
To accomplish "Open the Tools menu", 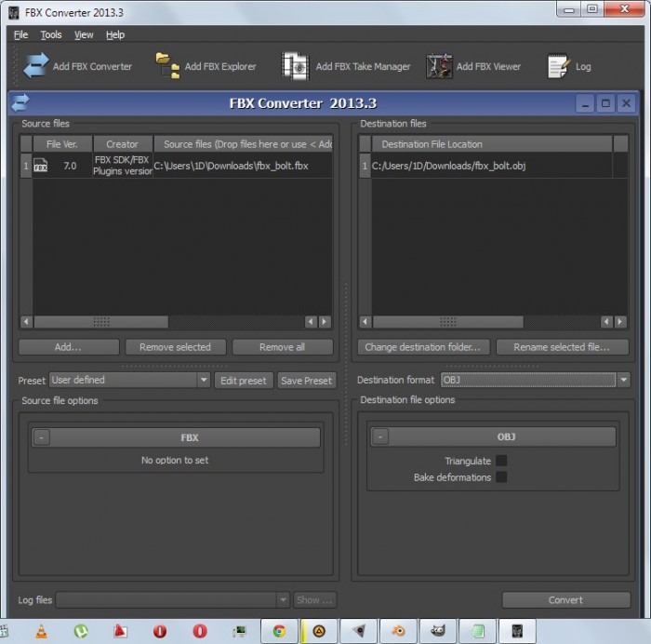I will (x=51, y=35).
